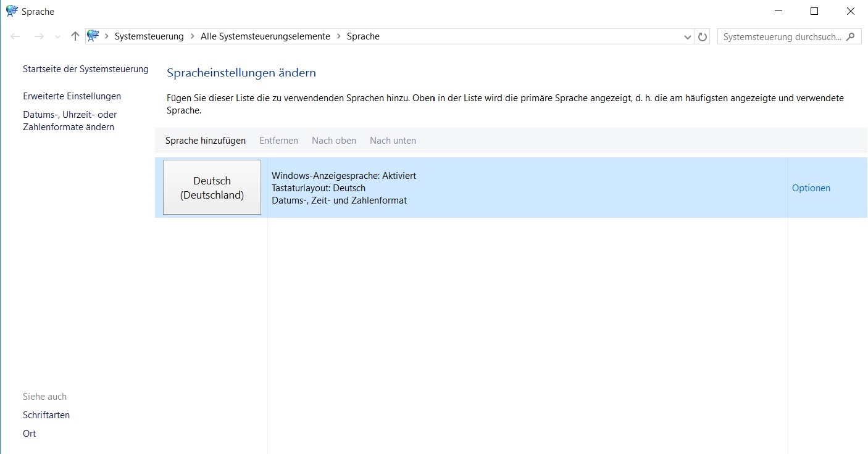Open Optionen for Deutsch (Deutschland)
The height and width of the screenshot is (454, 868).
click(x=811, y=188)
